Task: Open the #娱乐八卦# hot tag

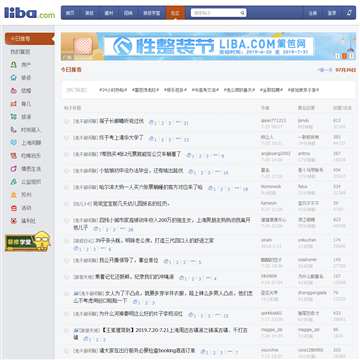Action: pyautogui.click(x=175, y=90)
